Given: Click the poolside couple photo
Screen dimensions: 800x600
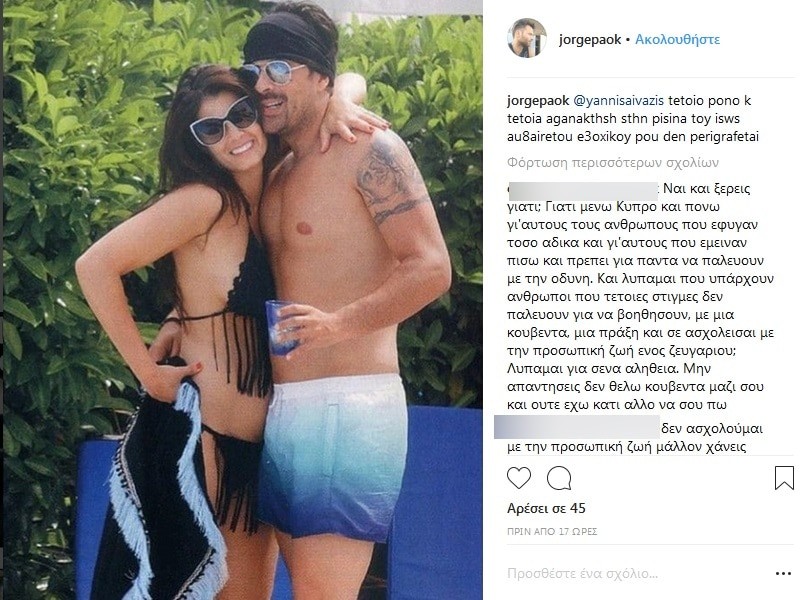Looking at the screenshot, I should click(242, 300).
